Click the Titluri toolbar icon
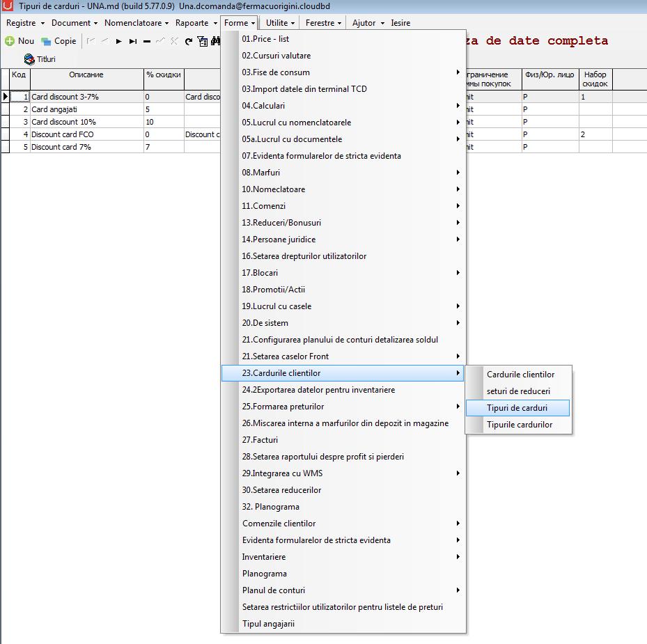 [x=29, y=59]
